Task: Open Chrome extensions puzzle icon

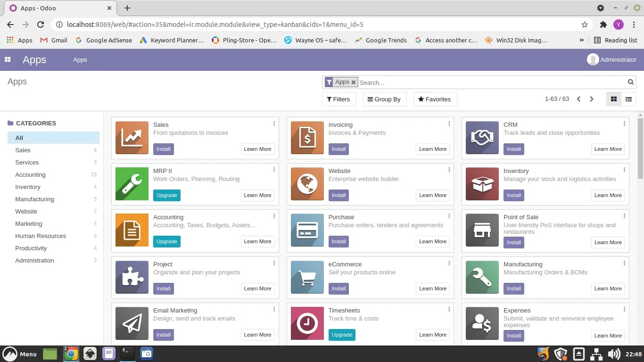Action: (x=603, y=25)
